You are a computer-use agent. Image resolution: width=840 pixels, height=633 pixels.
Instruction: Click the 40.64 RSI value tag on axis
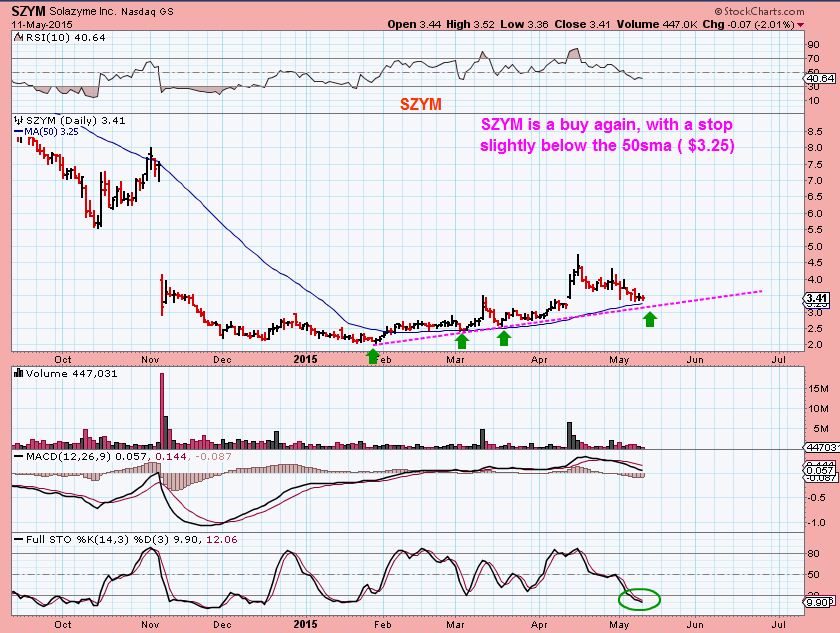click(820, 79)
